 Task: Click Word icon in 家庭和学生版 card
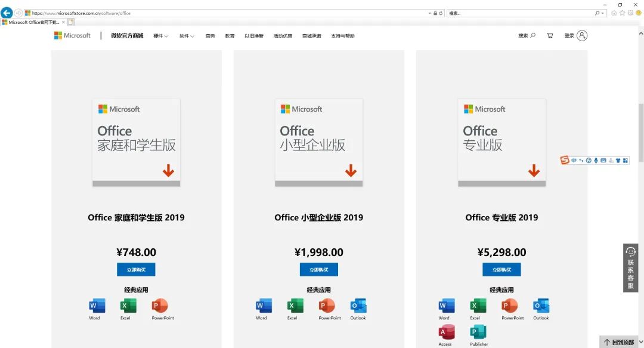pyautogui.click(x=97, y=306)
